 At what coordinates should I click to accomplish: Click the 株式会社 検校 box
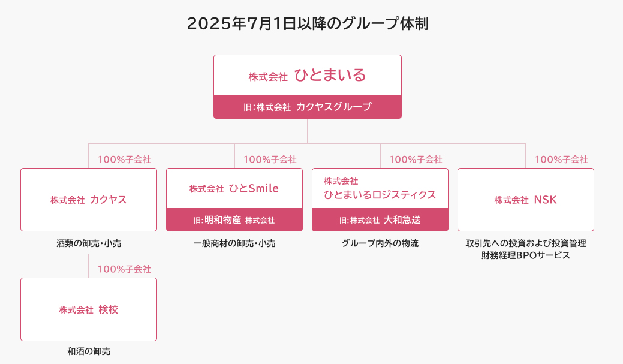point(89,309)
